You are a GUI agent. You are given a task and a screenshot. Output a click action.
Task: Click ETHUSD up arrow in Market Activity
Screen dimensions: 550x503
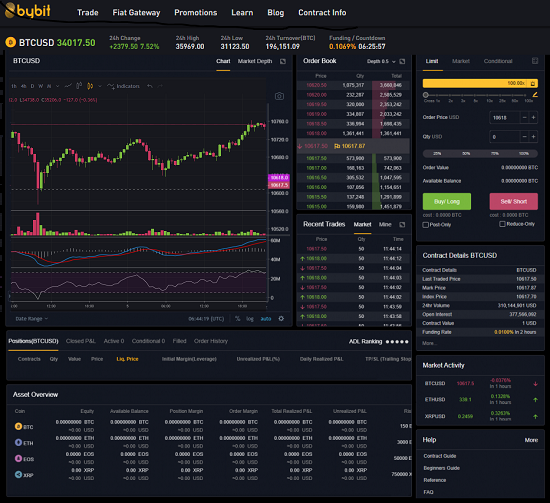535,400
